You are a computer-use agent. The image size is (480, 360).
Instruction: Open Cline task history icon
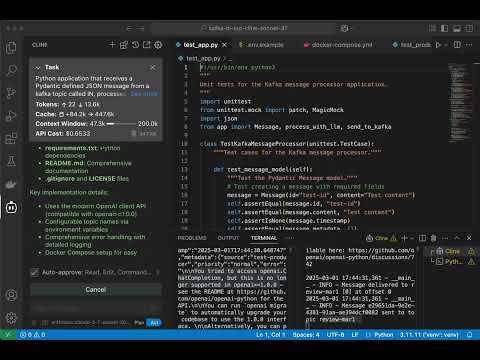(135, 45)
